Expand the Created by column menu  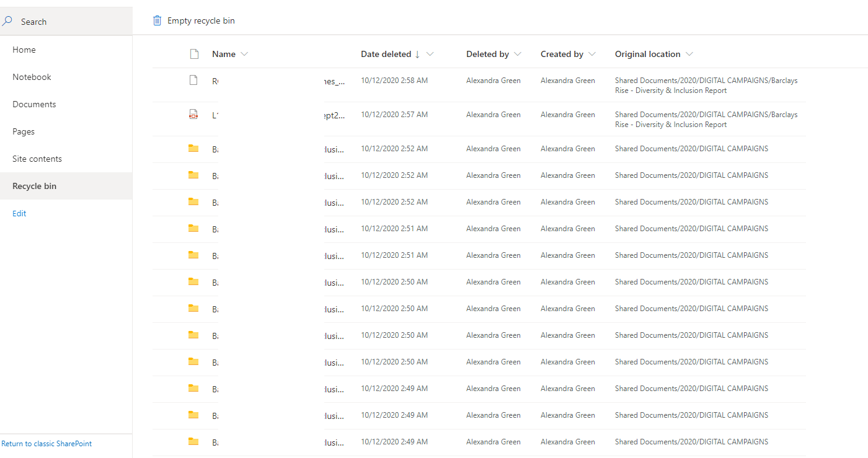[592, 54]
